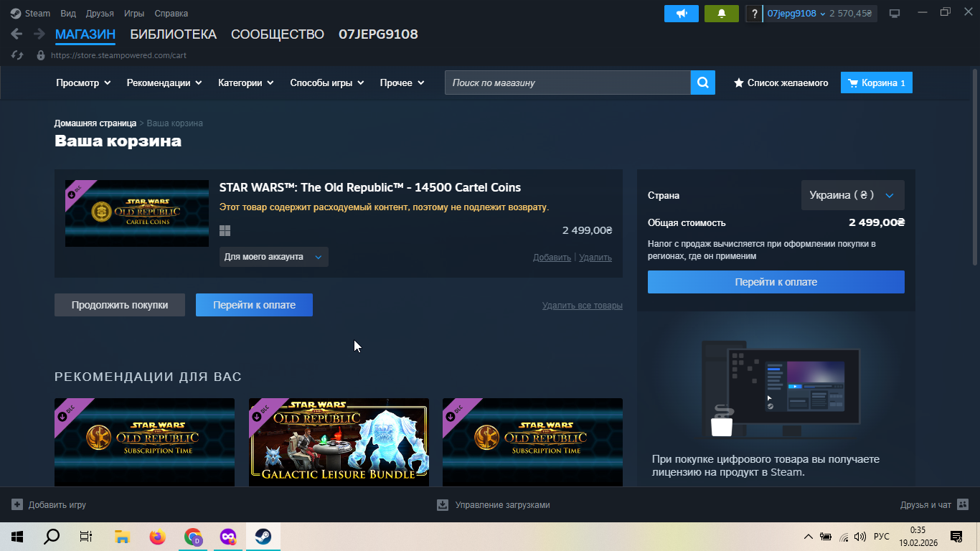Image resolution: width=980 pixels, height=551 pixels.
Task: Click the Steam logo icon in the menu bar
Action: click(16, 13)
